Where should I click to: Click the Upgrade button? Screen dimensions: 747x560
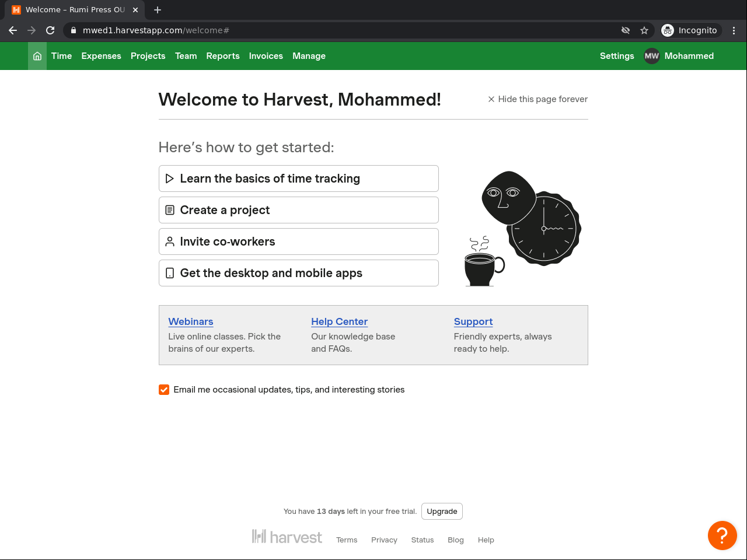pyautogui.click(x=442, y=512)
